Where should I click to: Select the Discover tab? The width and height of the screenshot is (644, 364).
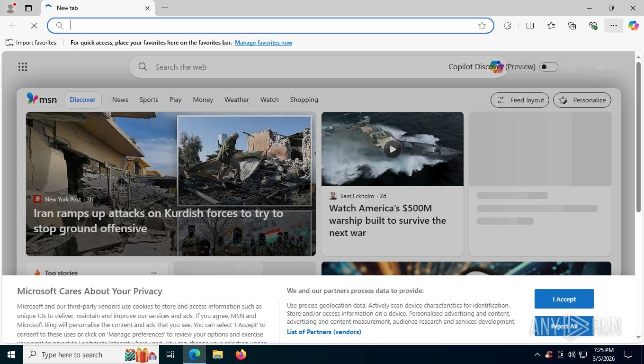(x=83, y=100)
